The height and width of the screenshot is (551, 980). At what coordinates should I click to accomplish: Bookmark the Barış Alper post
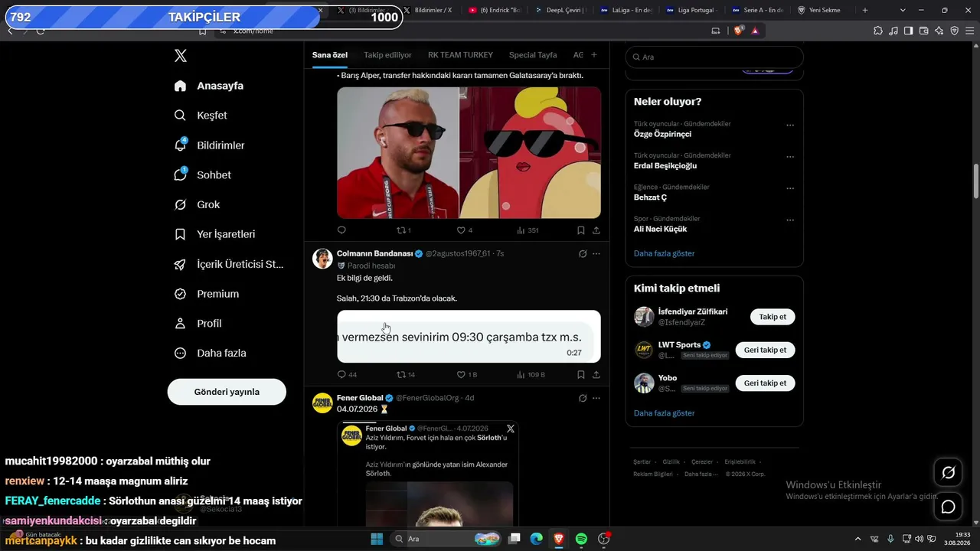(580, 230)
